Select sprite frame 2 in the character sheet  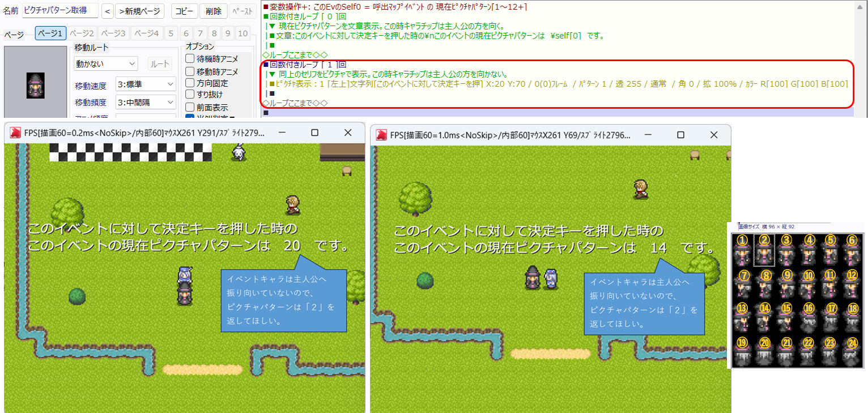point(764,250)
